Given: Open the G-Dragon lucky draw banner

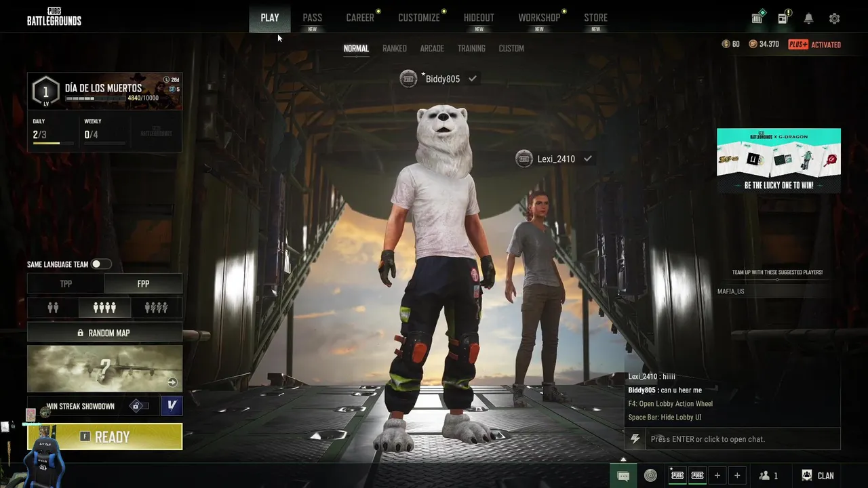Looking at the screenshot, I should coord(778,161).
